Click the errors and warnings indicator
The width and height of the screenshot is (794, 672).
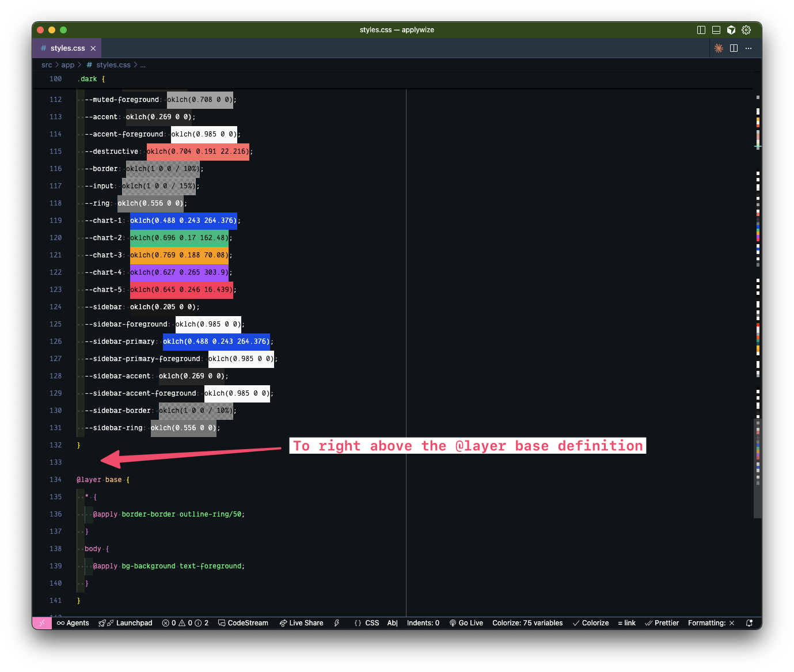[184, 622]
